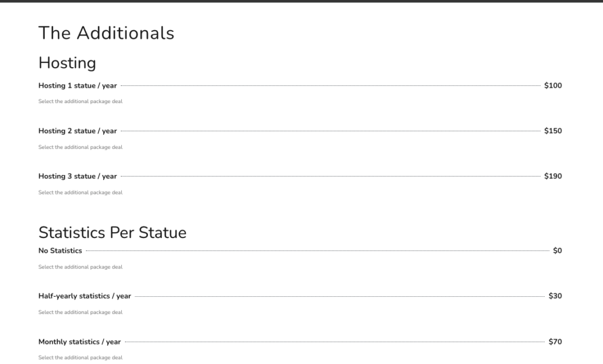
Task: Click the description under Hosting 1 statue
Action: pyautogui.click(x=80, y=101)
